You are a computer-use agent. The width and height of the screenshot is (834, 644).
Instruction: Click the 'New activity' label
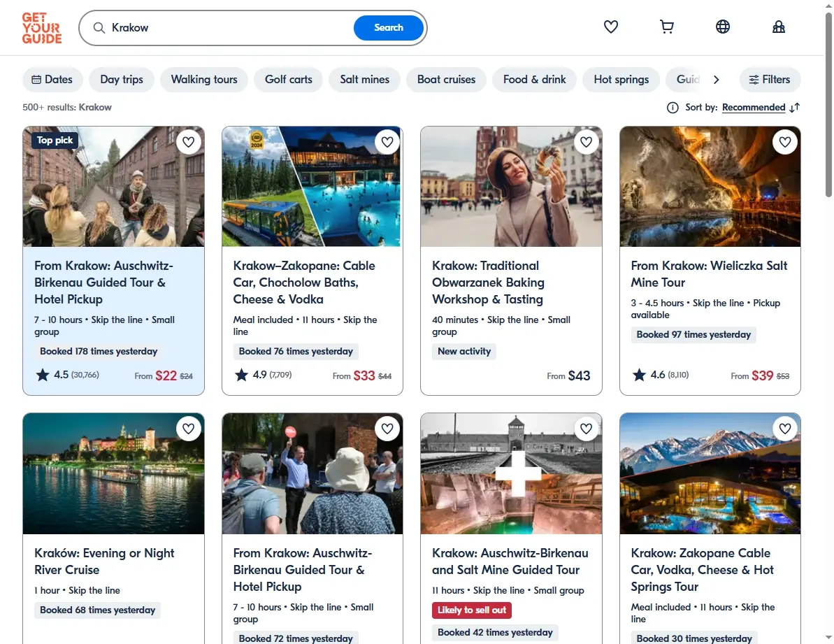pyautogui.click(x=463, y=352)
